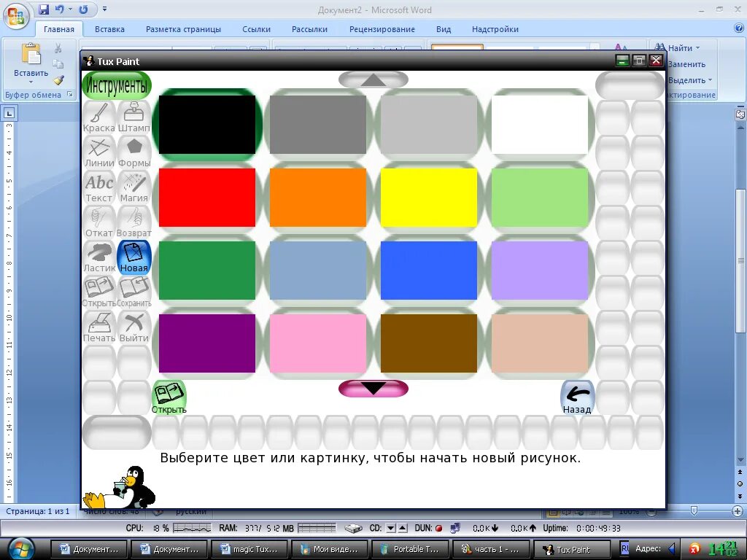The width and height of the screenshot is (747, 560).
Task: Choose the dark gray background color
Action: coord(318,125)
